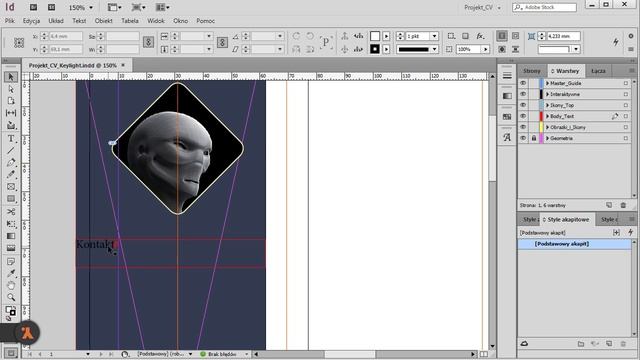Select the Gap tool

pos(11,113)
